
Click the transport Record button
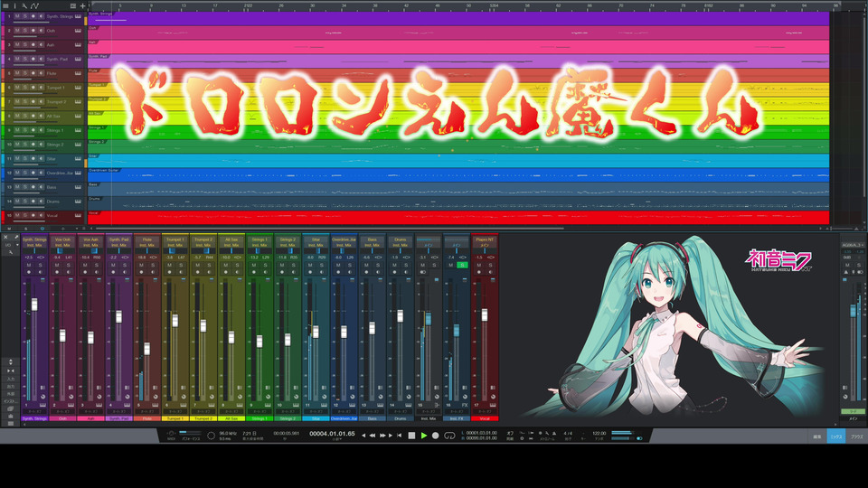pos(436,436)
